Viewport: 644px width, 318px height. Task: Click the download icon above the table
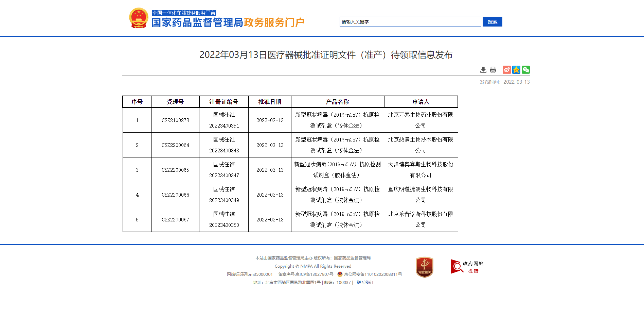tap(483, 70)
